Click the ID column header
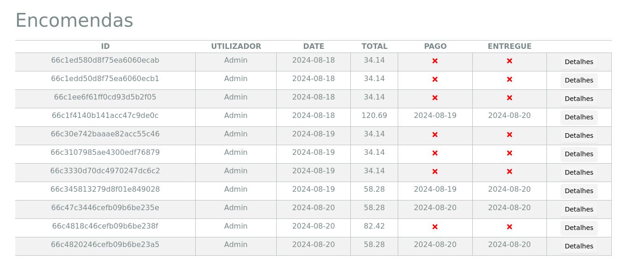This screenshot has width=644, height=271. coord(105,47)
